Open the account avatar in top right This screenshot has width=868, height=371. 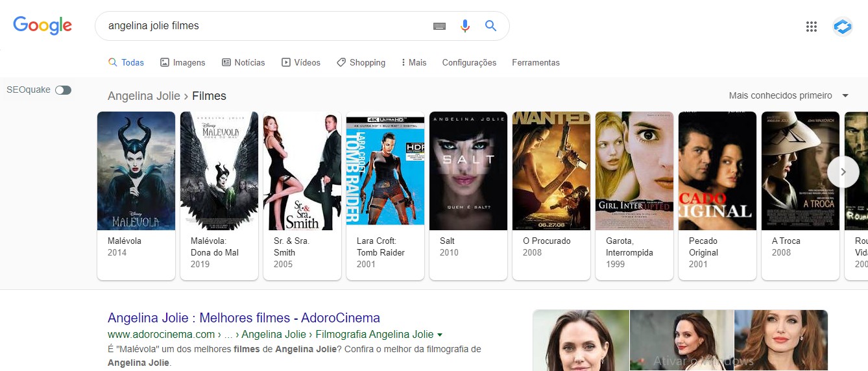842,27
